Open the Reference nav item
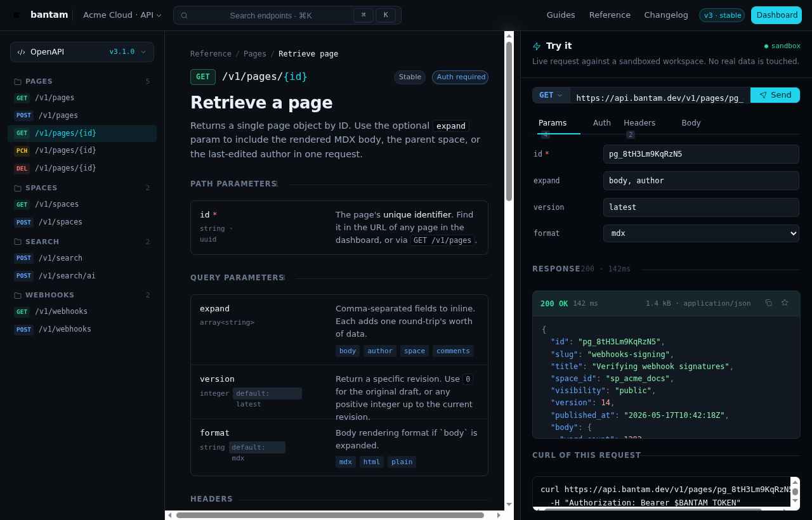 [610, 15]
